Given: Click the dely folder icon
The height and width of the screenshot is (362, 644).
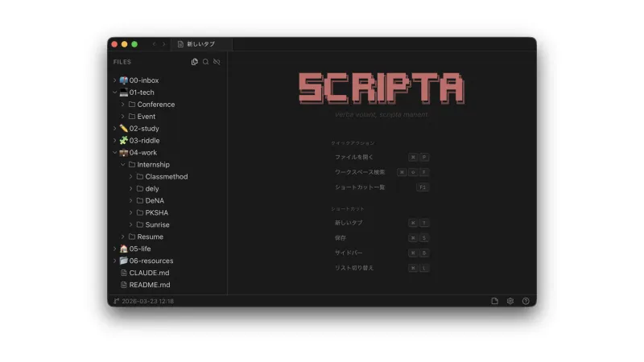Looking at the screenshot, I should [140, 189].
